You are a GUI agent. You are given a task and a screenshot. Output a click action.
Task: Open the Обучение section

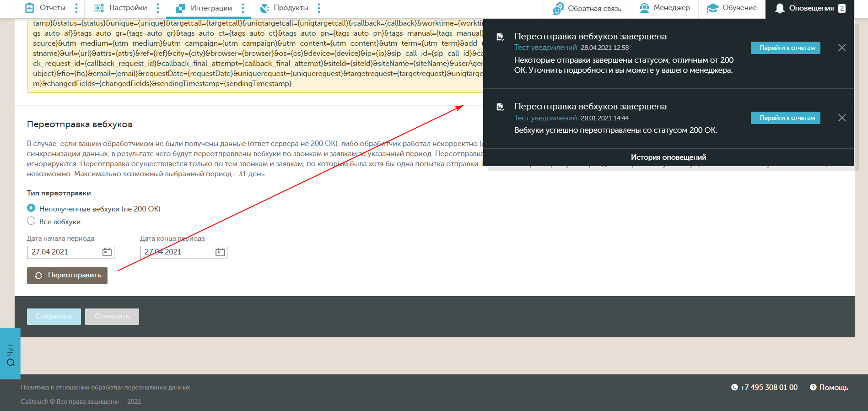point(739,8)
